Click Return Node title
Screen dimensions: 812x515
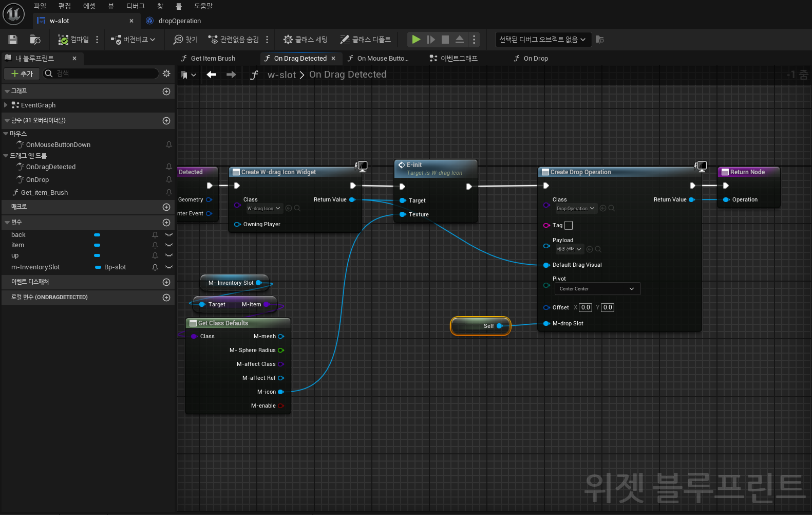747,172
